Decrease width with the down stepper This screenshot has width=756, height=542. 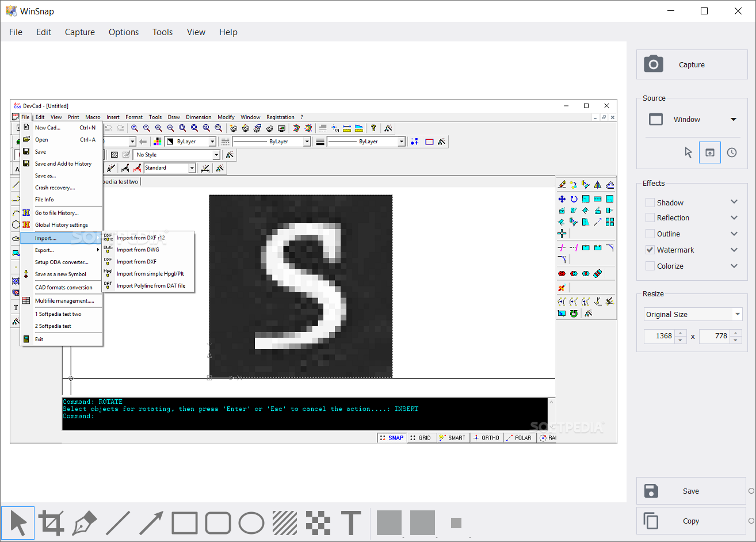click(681, 340)
